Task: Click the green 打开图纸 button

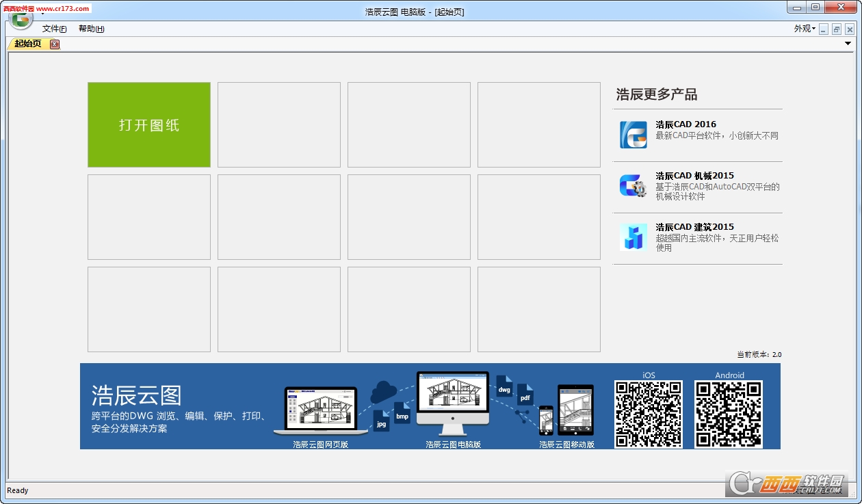Action: click(149, 125)
